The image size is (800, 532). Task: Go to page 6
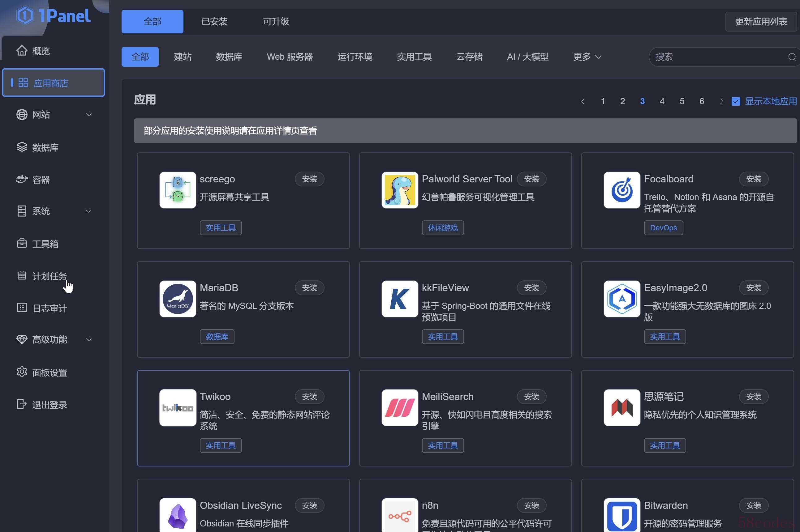[702, 101]
